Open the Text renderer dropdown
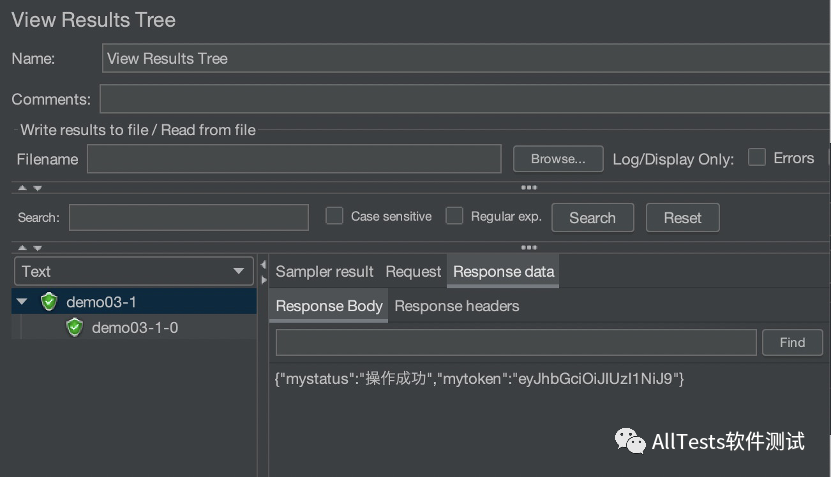 pyautogui.click(x=134, y=271)
